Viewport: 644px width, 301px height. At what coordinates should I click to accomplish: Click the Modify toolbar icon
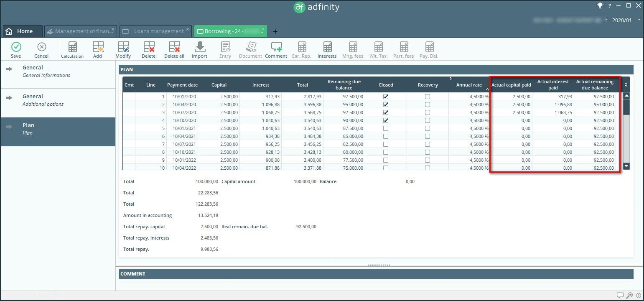(123, 47)
